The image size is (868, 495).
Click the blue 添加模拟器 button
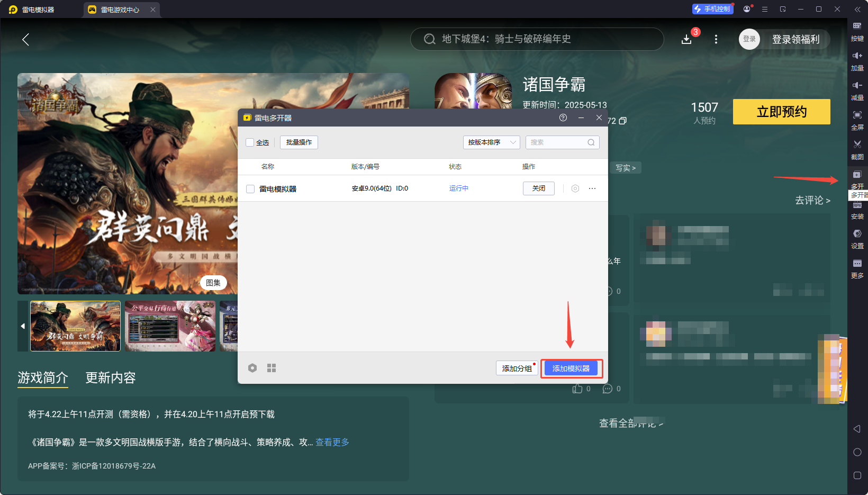pos(571,368)
